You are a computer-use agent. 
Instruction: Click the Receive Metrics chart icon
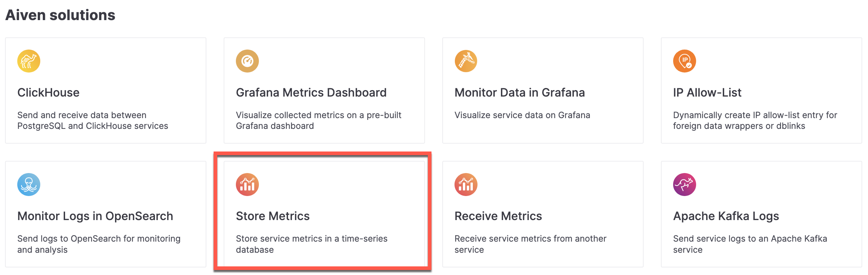point(466,184)
